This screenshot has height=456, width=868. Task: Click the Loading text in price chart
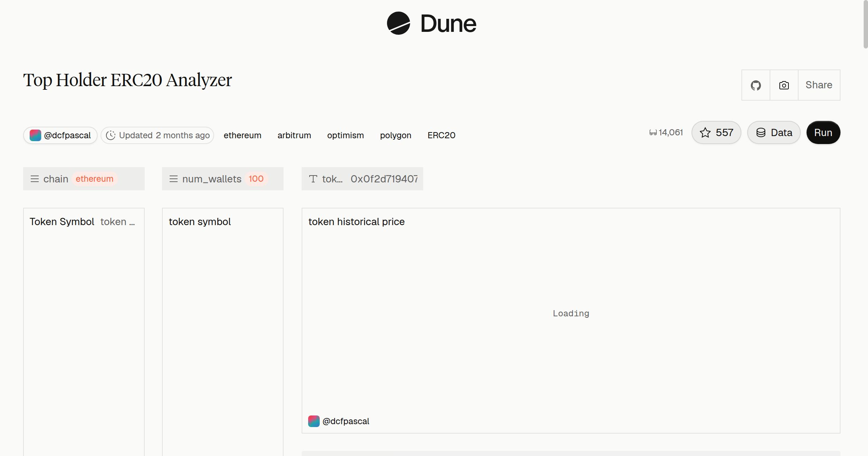(x=571, y=313)
